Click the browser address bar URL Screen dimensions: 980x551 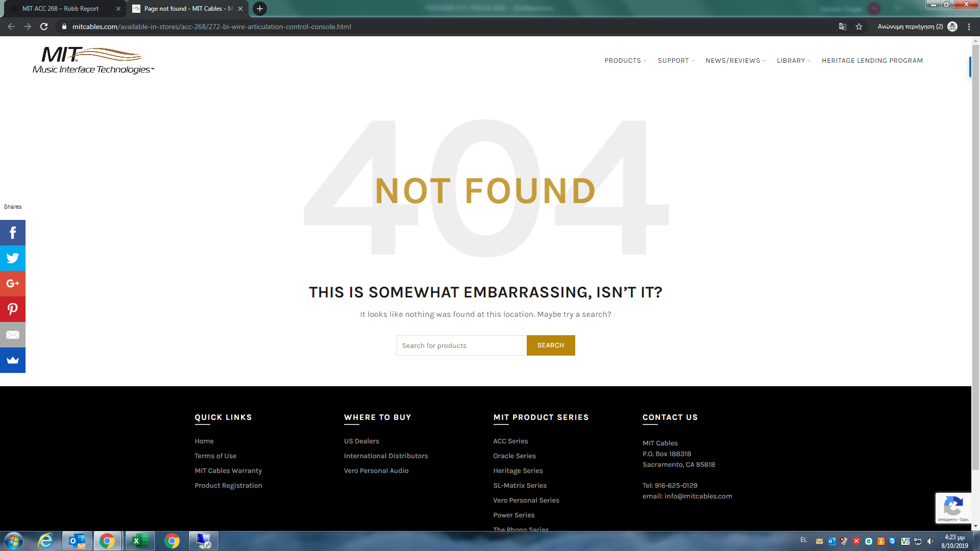pos(211,27)
